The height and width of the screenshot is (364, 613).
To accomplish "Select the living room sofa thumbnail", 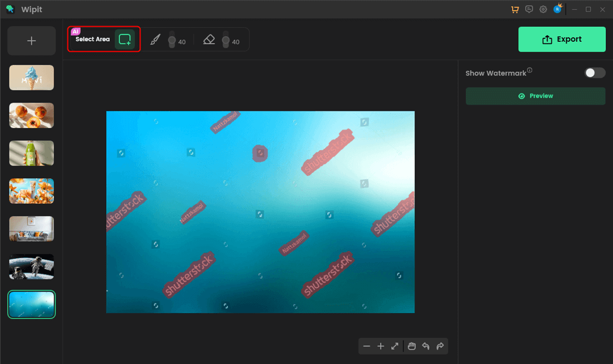I will [32, 229].
